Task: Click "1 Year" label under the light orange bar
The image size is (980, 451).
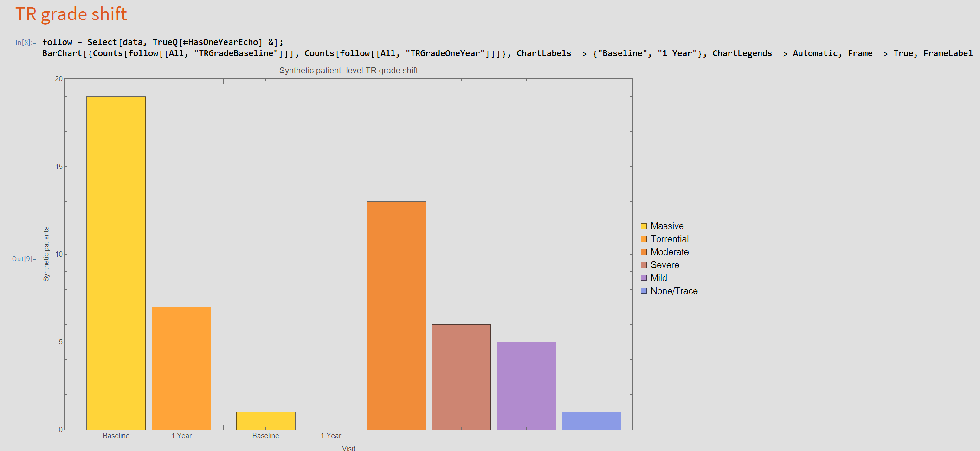Action: [181, 436]
